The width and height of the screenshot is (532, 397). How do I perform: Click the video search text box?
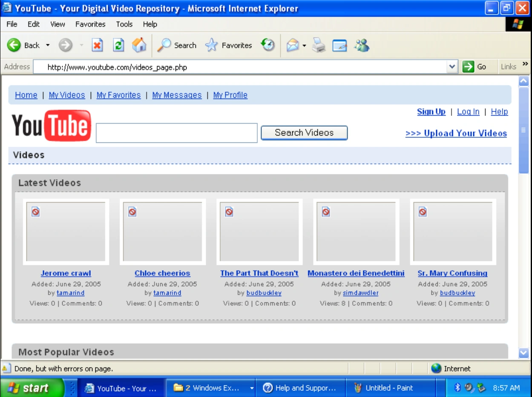tap(177, 133)
